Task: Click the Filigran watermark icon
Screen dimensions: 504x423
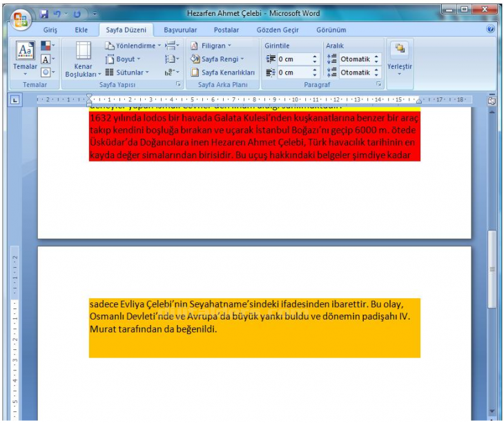Action: [x=194, y=46]
